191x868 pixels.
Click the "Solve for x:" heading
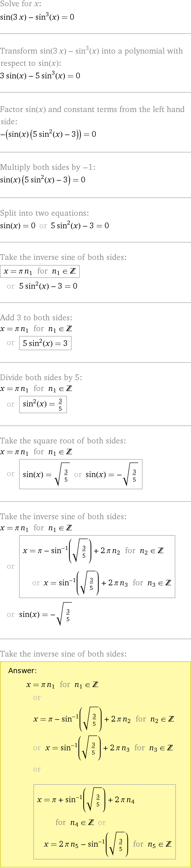point(21,4)
